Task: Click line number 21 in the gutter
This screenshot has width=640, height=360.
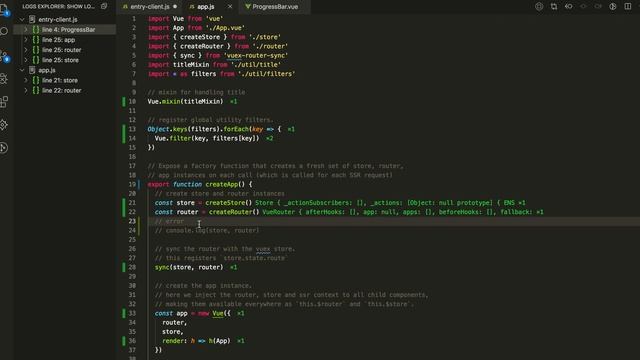Action: pos(132,203)
